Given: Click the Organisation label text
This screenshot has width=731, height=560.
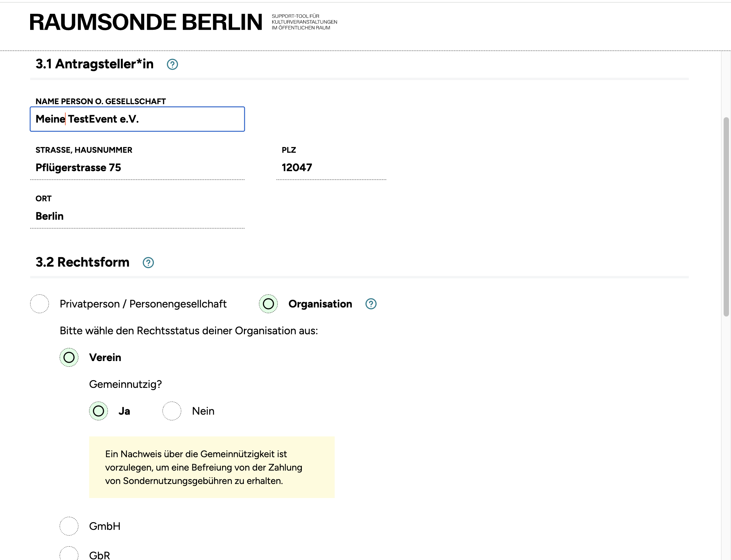Looking at the screenshot, I should point(320,304).
